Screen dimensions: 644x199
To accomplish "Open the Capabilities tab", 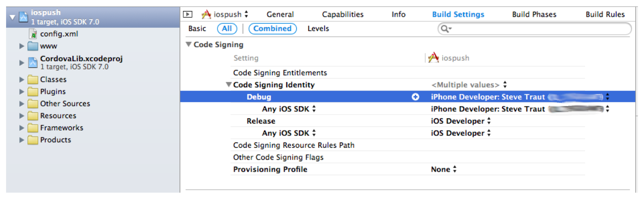I will [x=343, y=14].
